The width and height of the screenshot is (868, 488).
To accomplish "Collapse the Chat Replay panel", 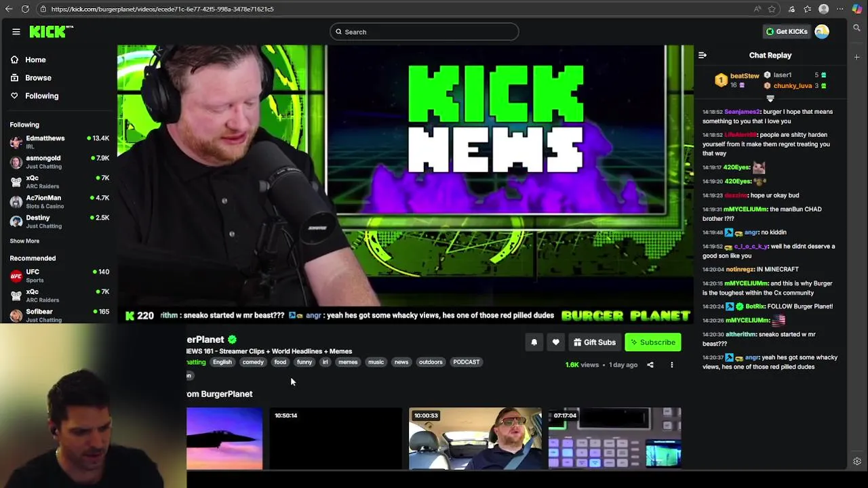I will tap(703, 56).
